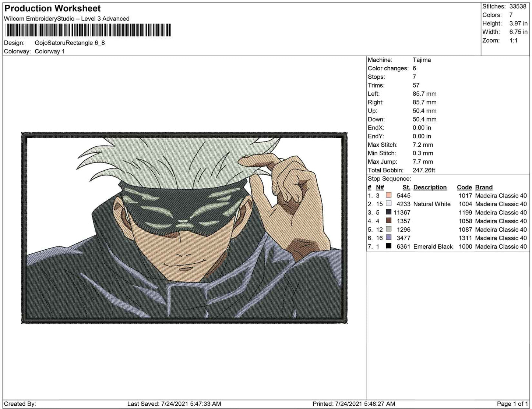Click the Height value 3.97 in
The height and width of the screenshot is (409, 532).
[x=518, y=24]
